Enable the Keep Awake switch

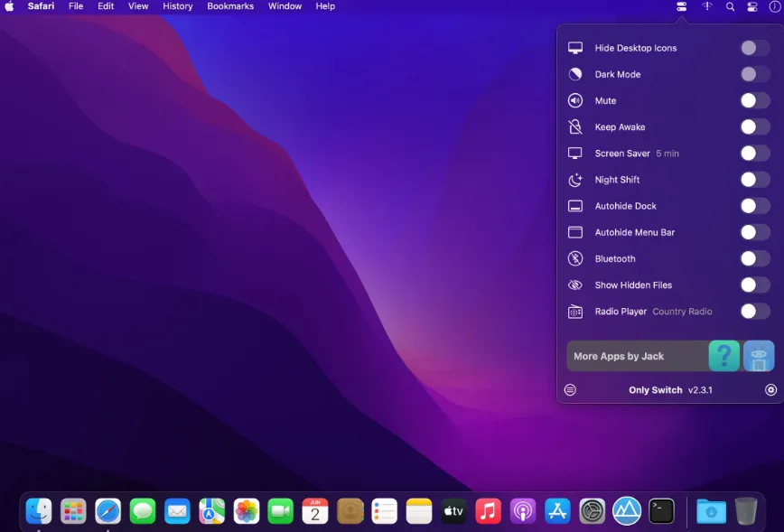pos(755,127)
